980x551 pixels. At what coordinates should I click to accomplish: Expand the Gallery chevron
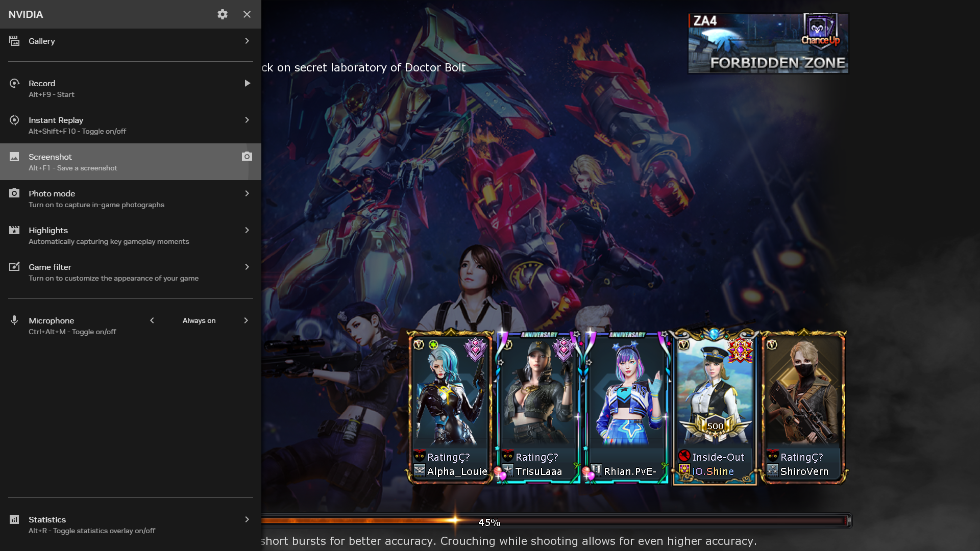point(247,41)
